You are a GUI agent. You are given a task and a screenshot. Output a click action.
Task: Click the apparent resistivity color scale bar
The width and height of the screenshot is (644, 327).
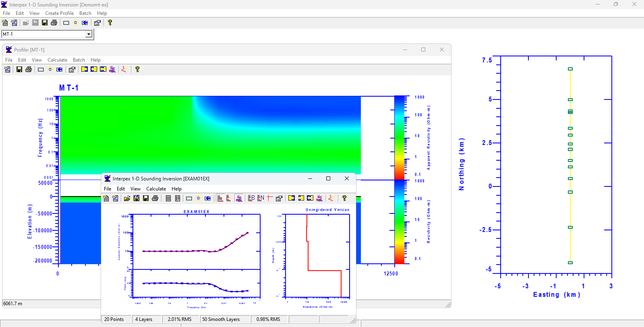(x=399, y=137)
